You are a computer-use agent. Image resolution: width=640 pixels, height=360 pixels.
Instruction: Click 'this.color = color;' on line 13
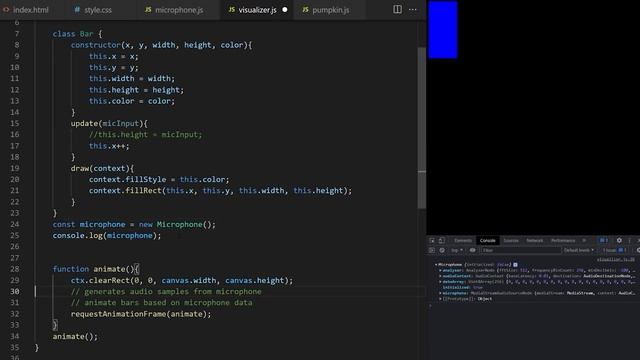(x=132, y=101)
